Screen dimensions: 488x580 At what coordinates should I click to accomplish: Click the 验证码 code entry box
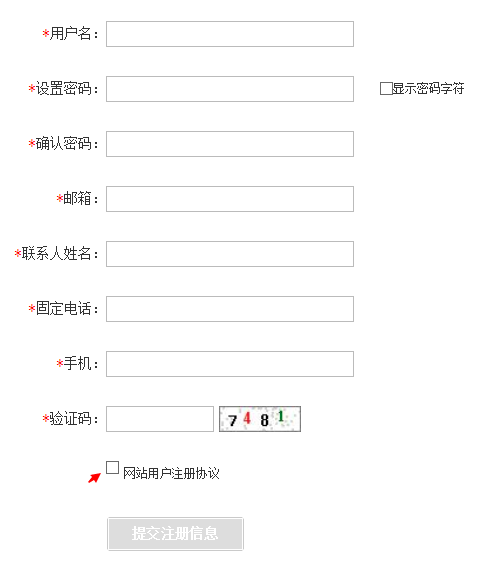160,419
